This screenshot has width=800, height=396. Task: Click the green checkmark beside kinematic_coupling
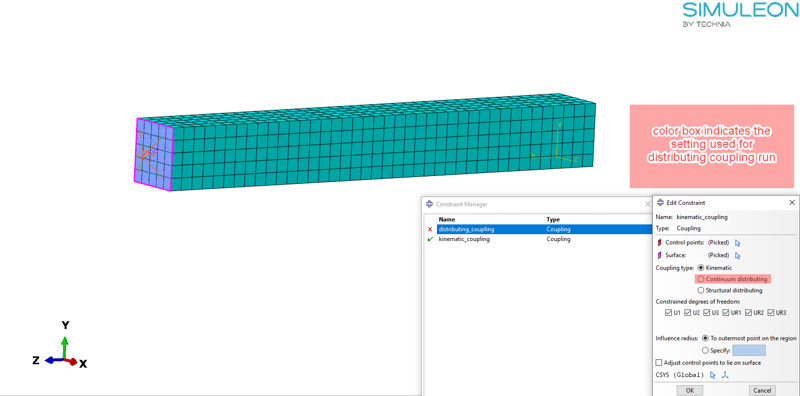[x=430, y=239]
